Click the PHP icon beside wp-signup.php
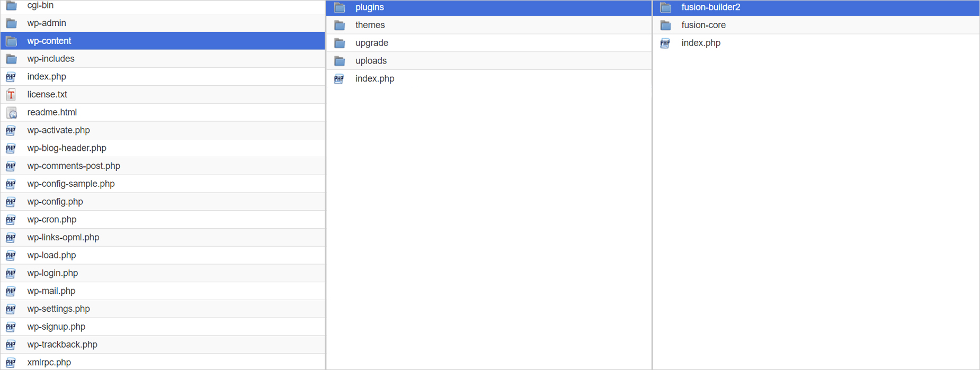This screenshot has height=370, width=980. click(11, 327)
